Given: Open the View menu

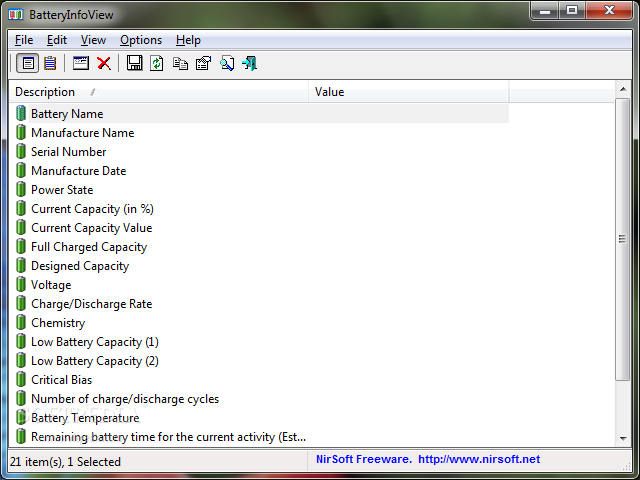Looking at the screenshot, I should coord(93,40).
